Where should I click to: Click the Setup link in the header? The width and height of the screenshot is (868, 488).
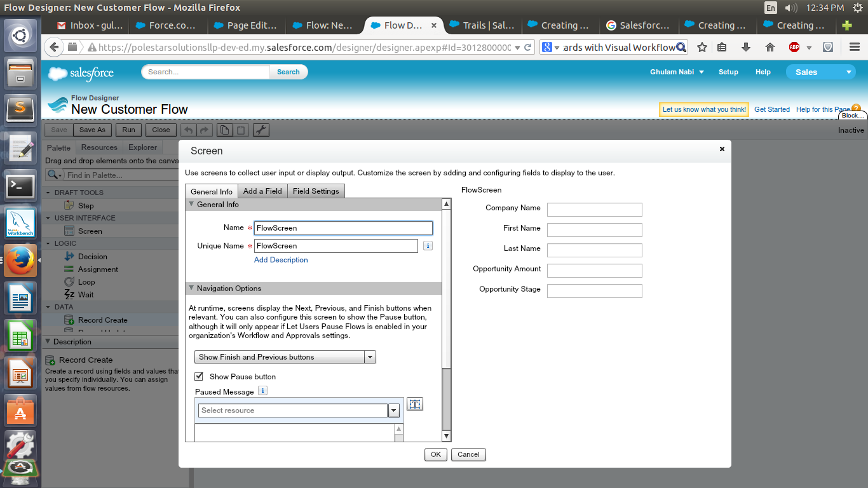(728, 72)
